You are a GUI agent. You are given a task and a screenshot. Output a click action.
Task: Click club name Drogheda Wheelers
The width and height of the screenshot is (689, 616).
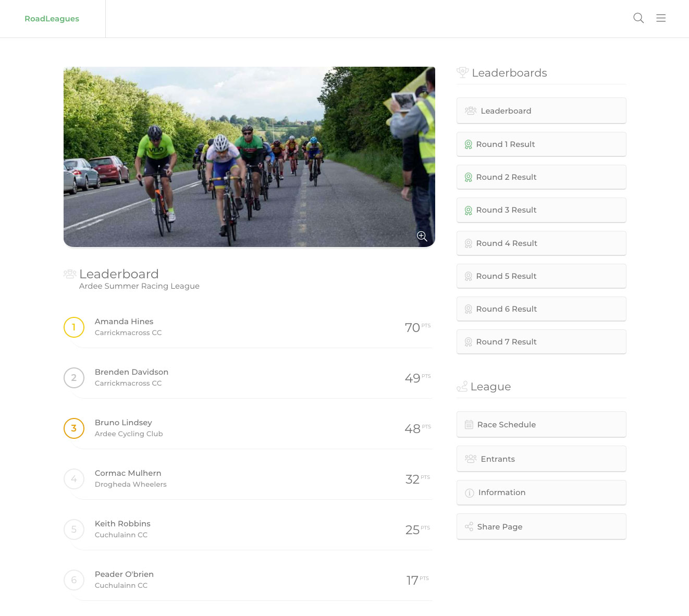131,484
